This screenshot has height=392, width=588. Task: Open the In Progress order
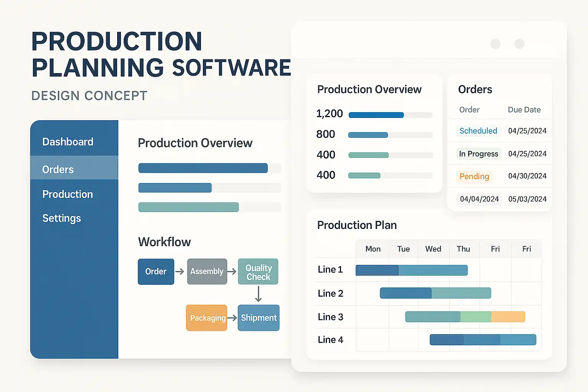coord(479,154)
